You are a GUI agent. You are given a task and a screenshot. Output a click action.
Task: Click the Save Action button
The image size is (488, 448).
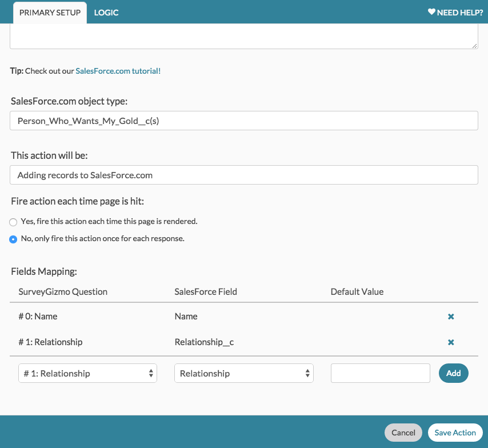click(455, 433)
